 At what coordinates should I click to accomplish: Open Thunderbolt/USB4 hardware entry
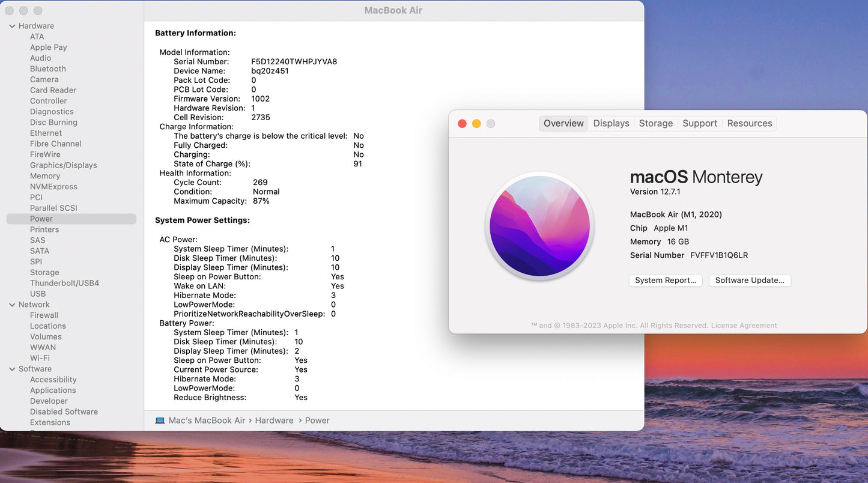pos(64,283)
